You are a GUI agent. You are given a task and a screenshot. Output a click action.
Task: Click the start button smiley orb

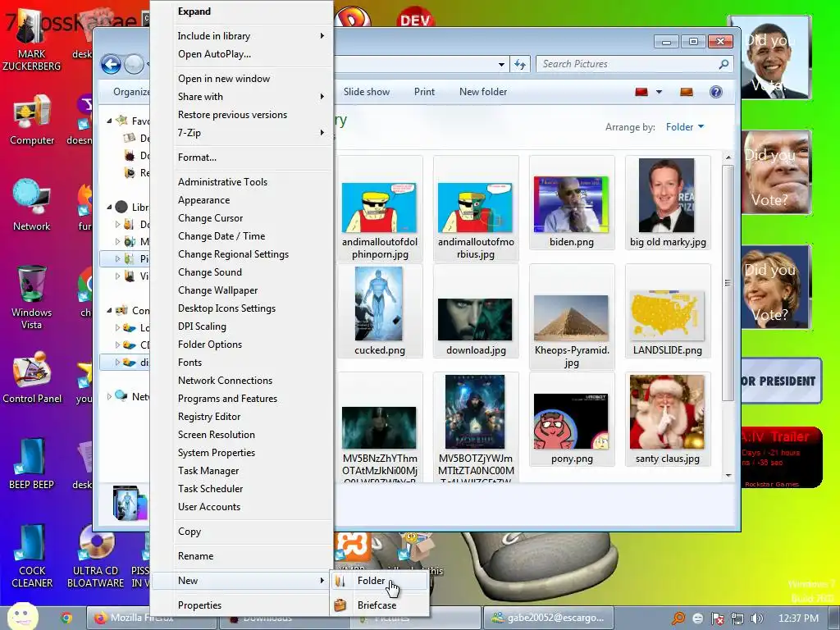pos(22,616)
